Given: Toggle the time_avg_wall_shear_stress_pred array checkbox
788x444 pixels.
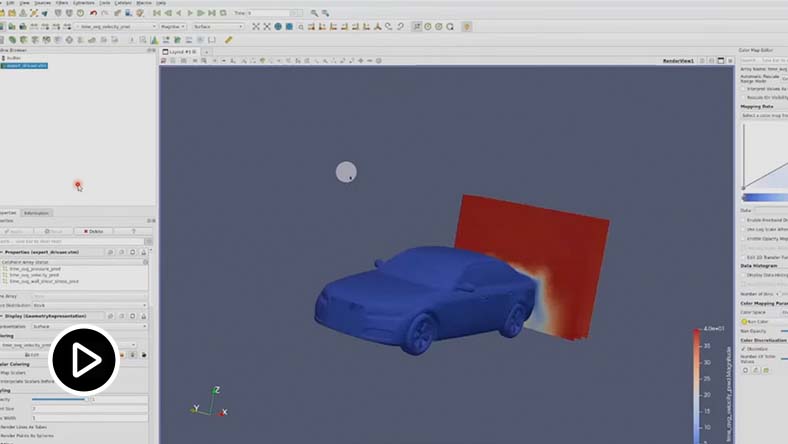Looking at the screenshot, I should [4, 281].
